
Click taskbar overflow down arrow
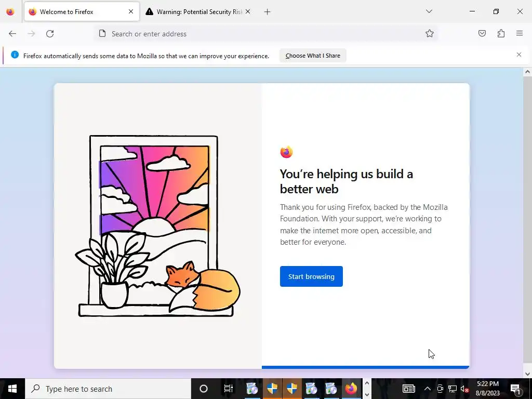(x=367, y=395)
